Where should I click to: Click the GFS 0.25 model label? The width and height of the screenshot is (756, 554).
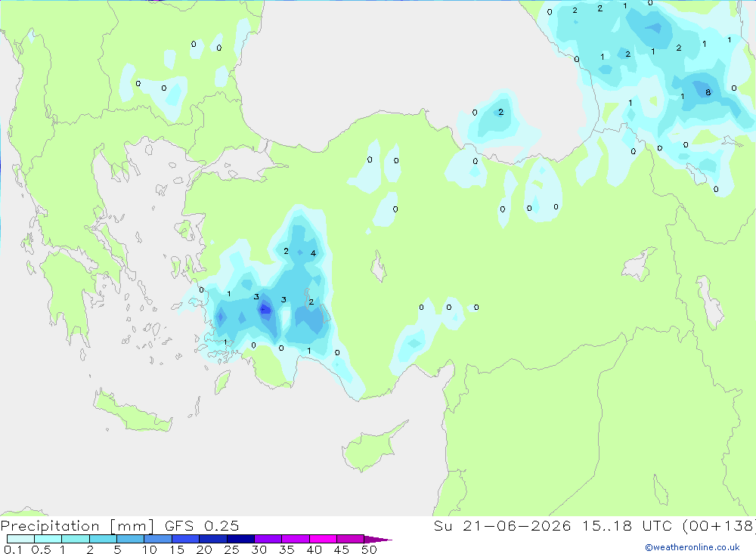[x=202, y=526]
